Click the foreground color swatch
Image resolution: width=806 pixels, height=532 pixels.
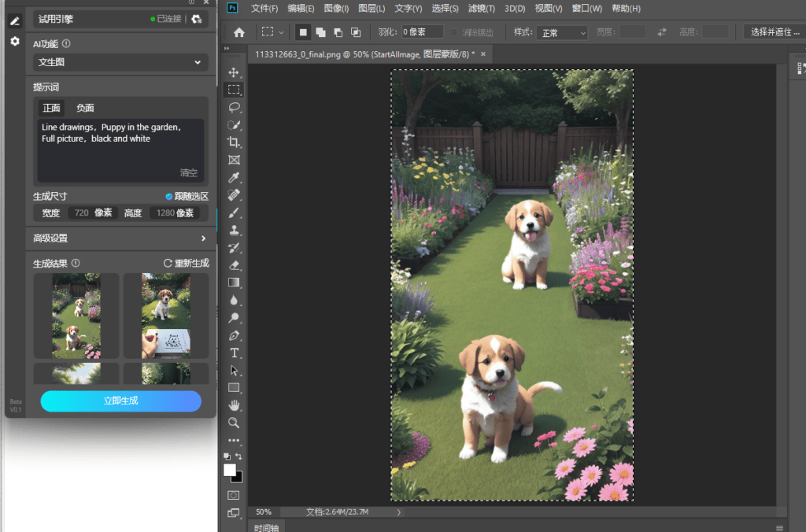230,470
